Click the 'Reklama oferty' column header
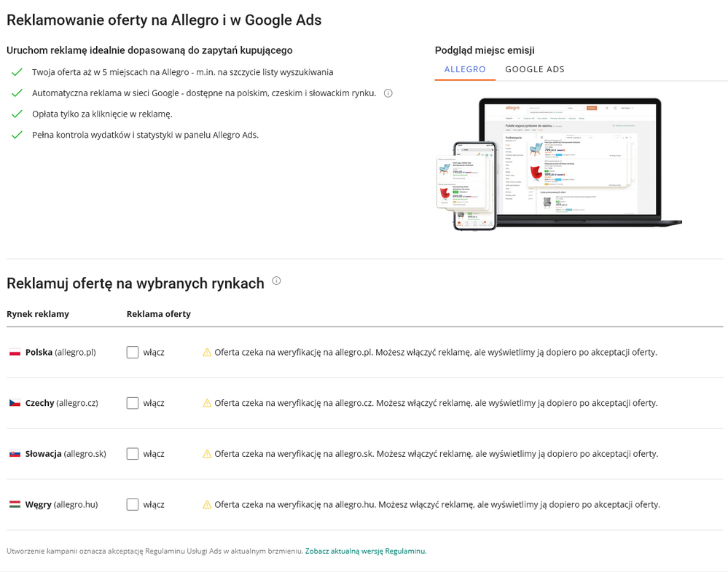 click(158, 314)
